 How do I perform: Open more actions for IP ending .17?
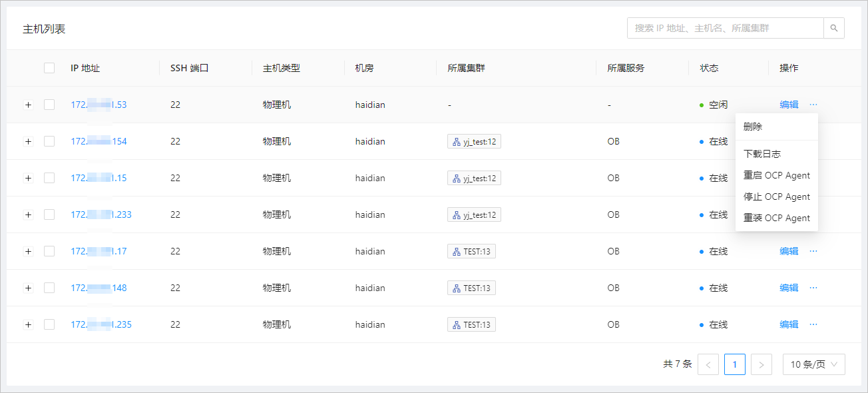click(813, 251)
